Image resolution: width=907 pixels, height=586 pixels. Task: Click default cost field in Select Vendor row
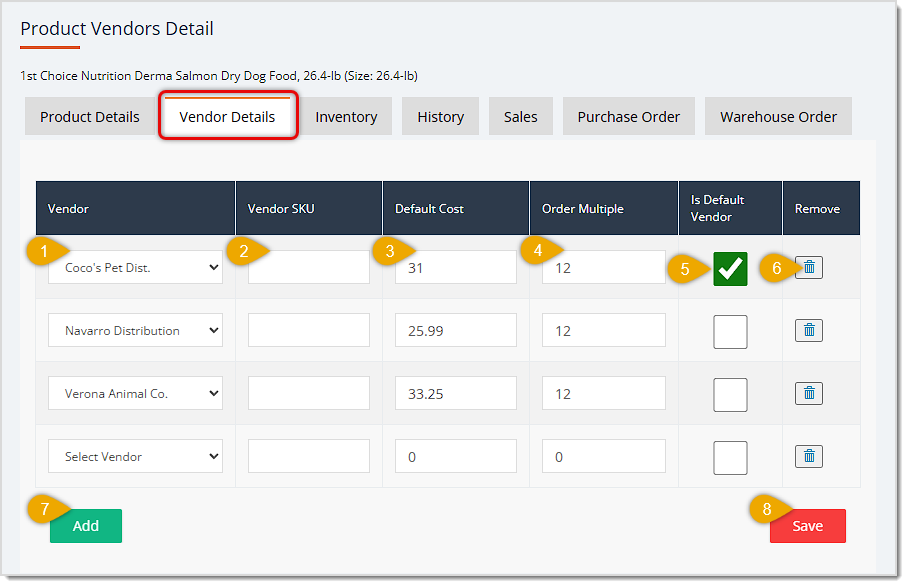(456, 456)
